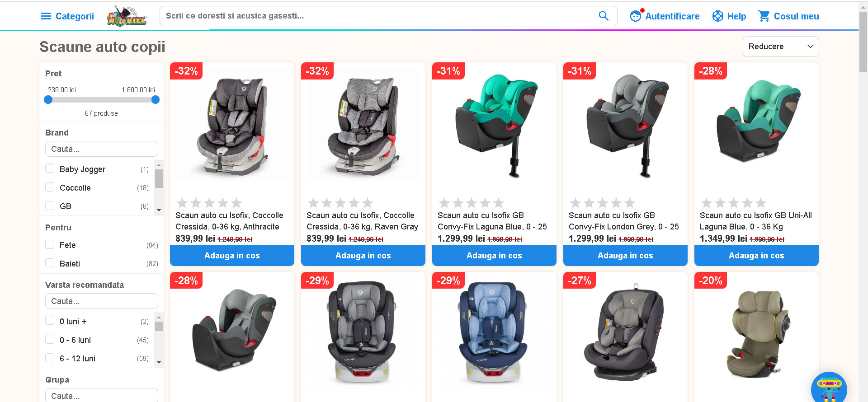Add Convy-Fix Laguna Blue seat to cart
Viewport: 868px width, 402px height.
point(494,256)
